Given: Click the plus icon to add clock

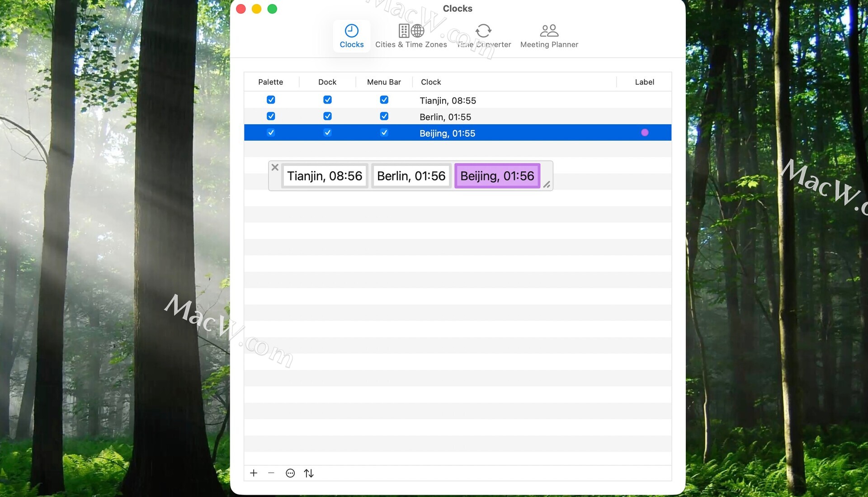Looking at the screenshot, I should pyautogui.click(x=254, y=473).
